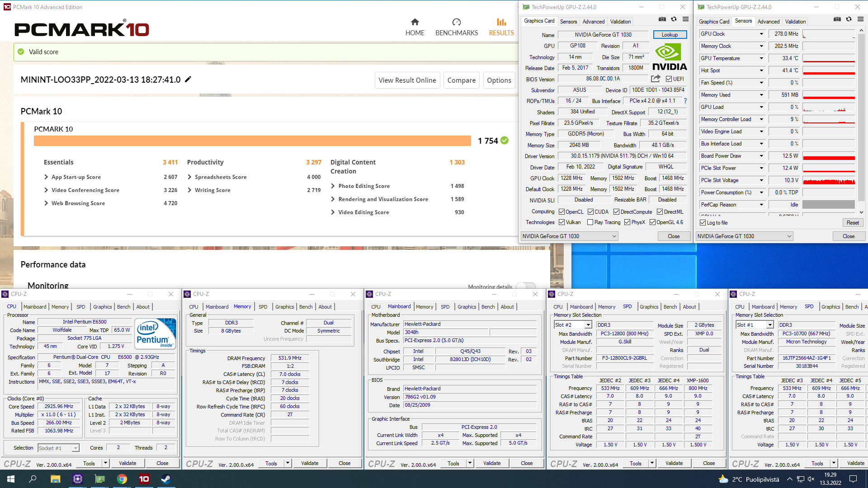Toggle PhysX checkbox

coord(627,222)
